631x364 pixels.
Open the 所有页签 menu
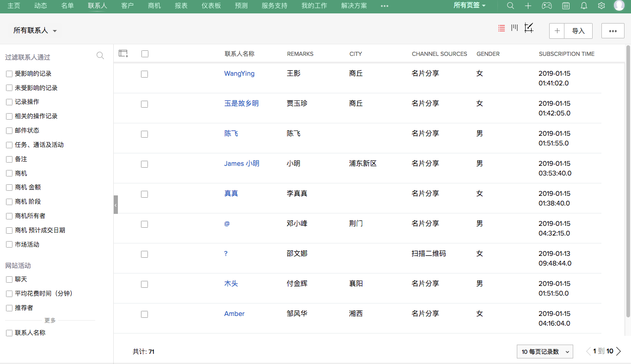pyautogui.click(x=469, y=6)
